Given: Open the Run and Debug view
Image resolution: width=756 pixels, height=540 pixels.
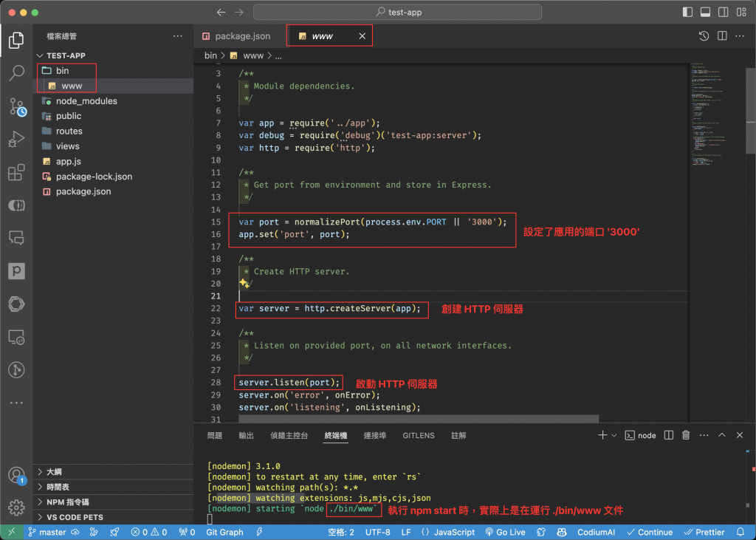Looking at the screenshot, I should 16,139.
